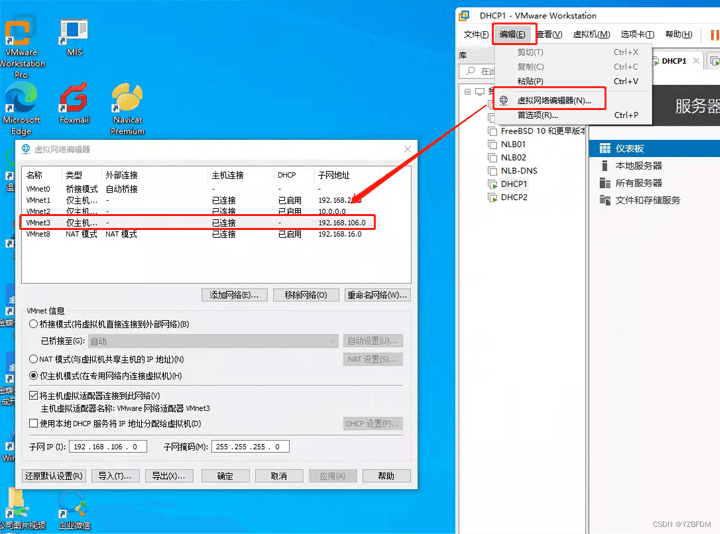Click the 本地服务器 server icon
The height and width of the screenshot is (534, 720).
pos(605,165)
